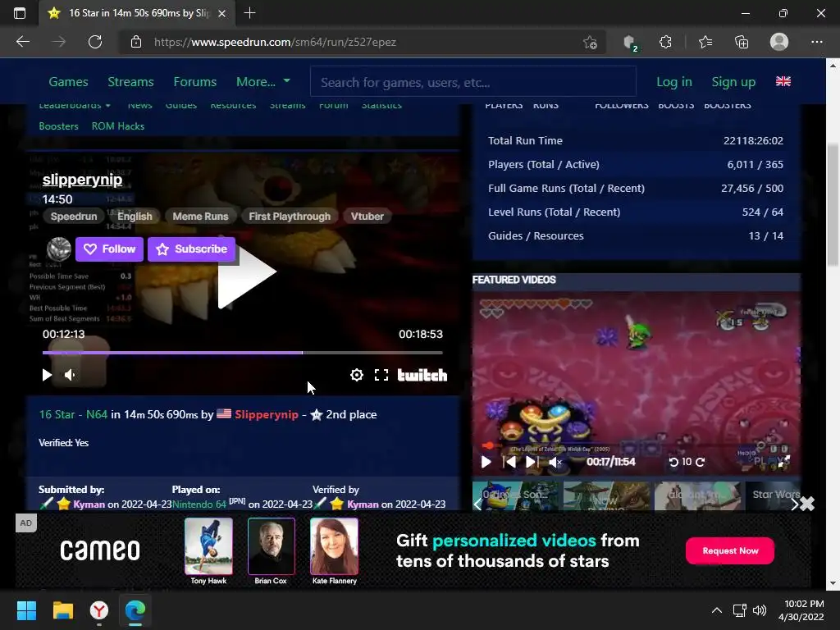Follow slipperynip on Twitch
Screen dimensions: 840x630
[109, 249]
